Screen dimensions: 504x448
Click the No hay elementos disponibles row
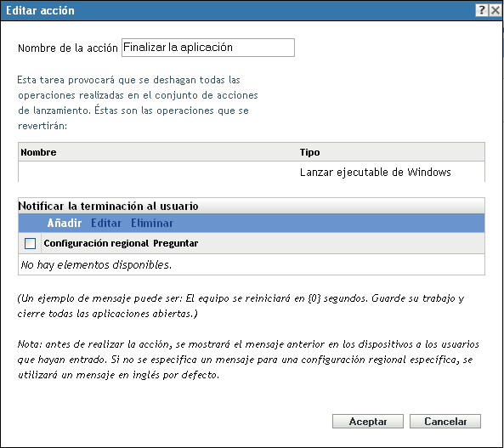252,264
